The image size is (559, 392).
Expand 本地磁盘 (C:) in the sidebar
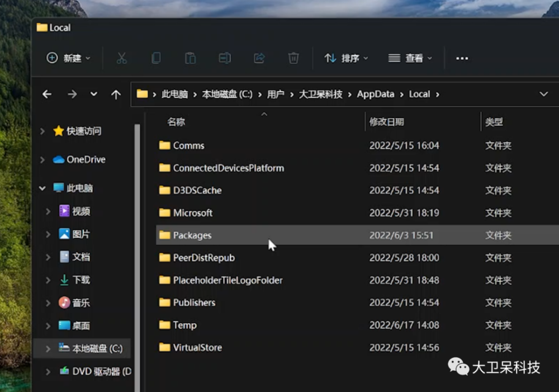[48, 348]
